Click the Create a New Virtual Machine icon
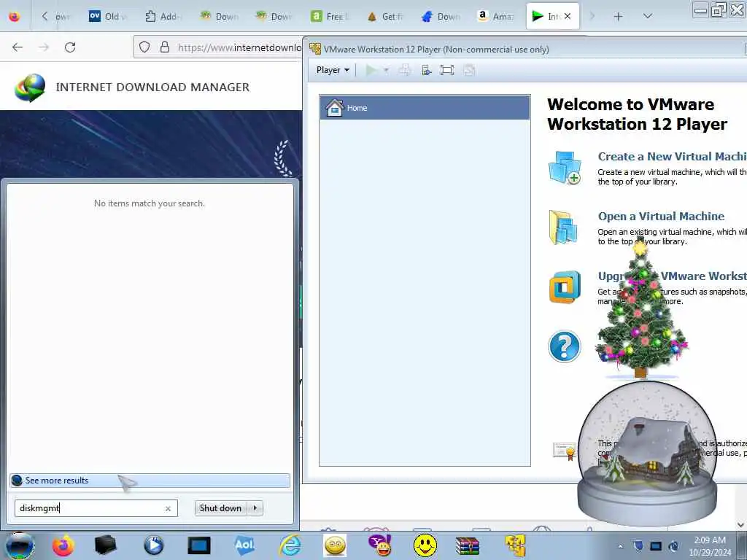747x560 pixels. point(565,168)
